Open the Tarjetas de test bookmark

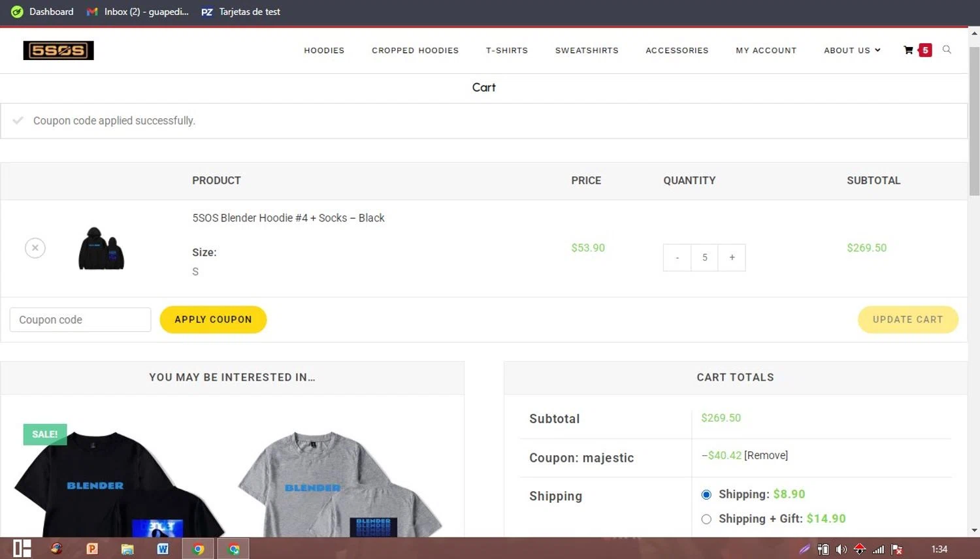240,12
